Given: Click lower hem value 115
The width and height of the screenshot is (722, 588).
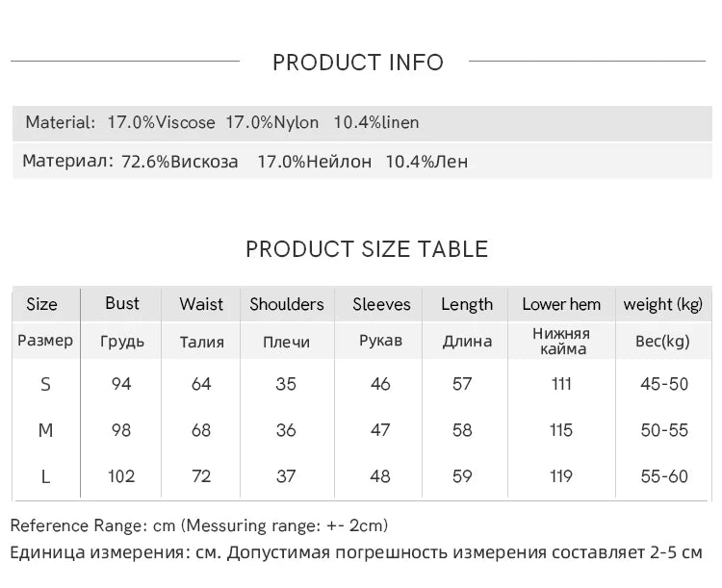Looking at the screenshot, I should tap(561, 430).
